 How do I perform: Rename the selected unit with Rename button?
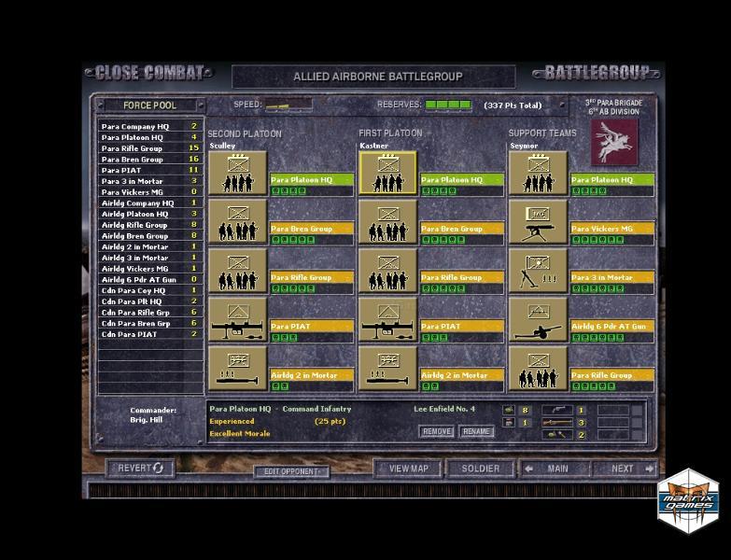(x=476, y=432)
